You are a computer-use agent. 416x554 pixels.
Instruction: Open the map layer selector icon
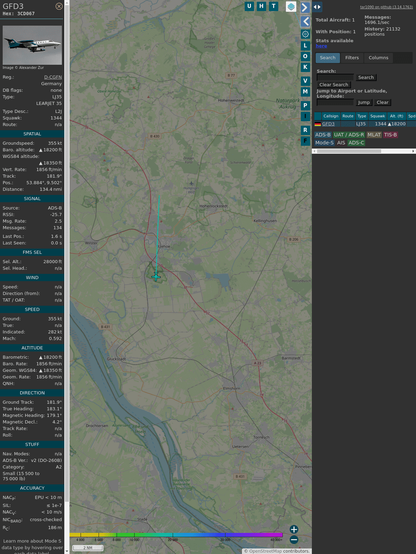click(x=291, y=6)
